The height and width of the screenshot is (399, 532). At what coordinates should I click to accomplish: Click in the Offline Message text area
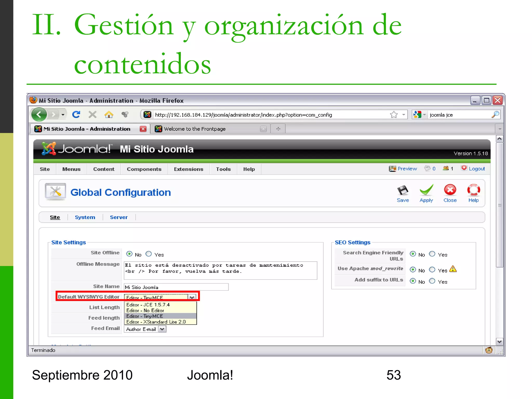pyautogui.click(x=221, y=270)
